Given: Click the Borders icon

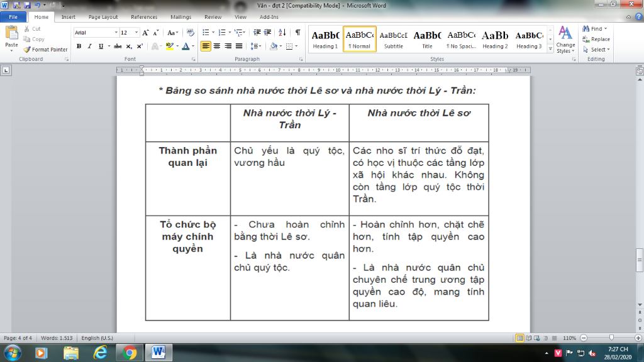Looking at the screenshot, I should pos(289,46).
